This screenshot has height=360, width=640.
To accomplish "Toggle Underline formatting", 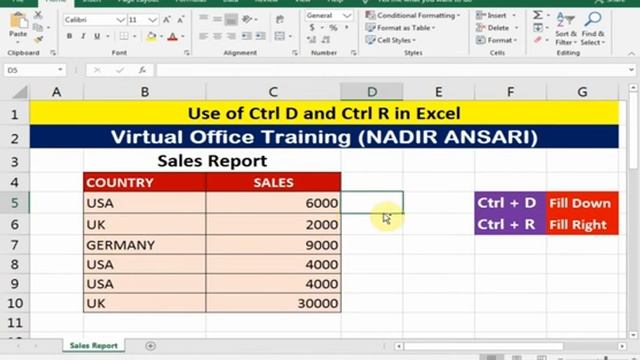I will pyautogui.click(x=97, y=36).
